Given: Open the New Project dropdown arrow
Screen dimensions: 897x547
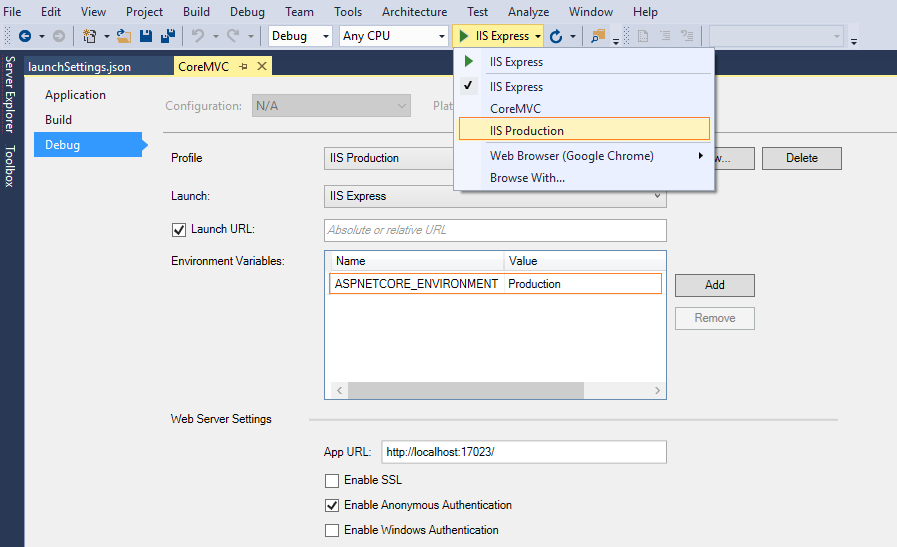Looking at the screenshot, I should (x=106, y=37).
